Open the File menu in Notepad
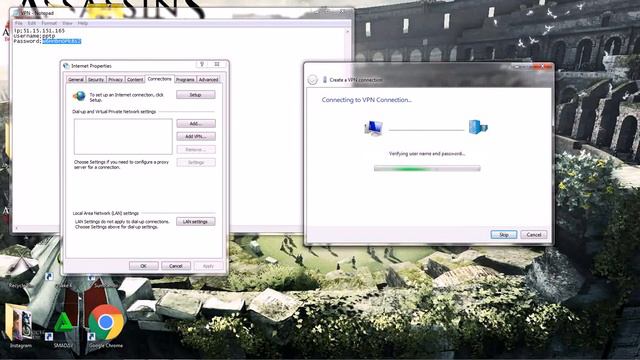 point(18,23)
